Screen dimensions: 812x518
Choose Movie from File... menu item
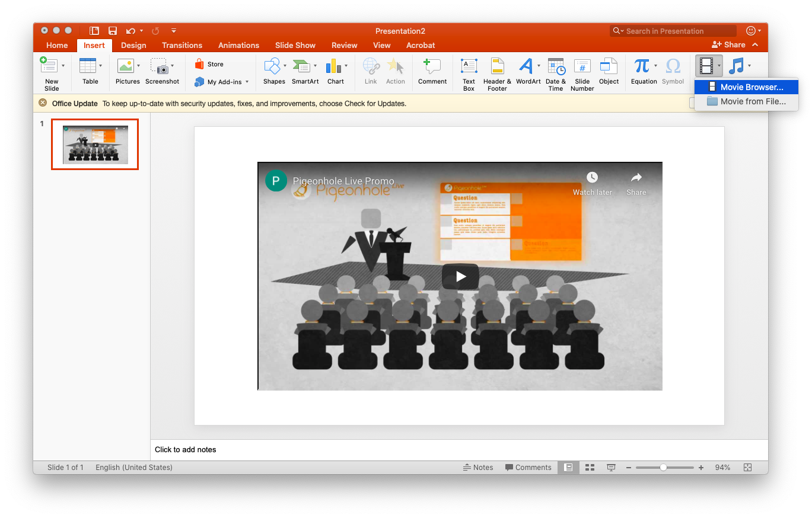coord(746,101)
